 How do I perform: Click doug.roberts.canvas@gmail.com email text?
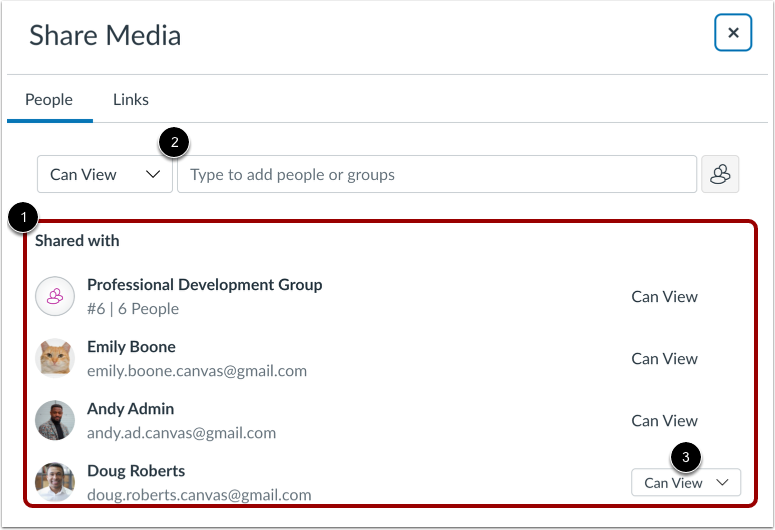(x=199, y=495)
